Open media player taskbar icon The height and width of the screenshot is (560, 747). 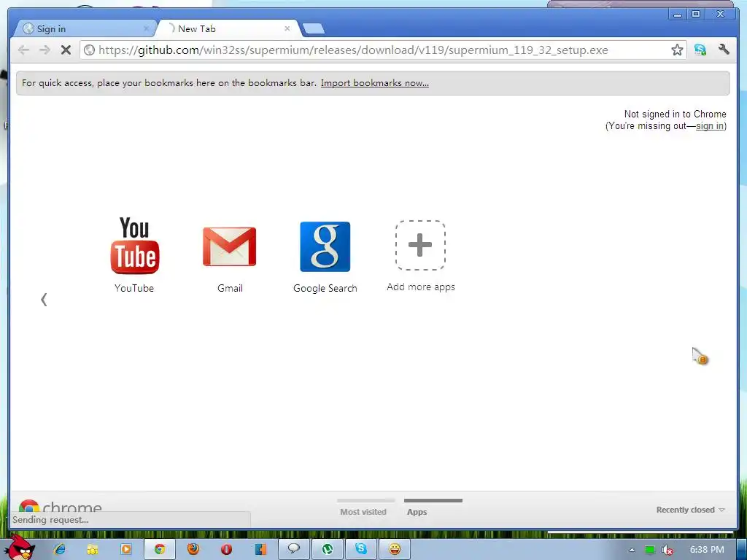point(125,549)
